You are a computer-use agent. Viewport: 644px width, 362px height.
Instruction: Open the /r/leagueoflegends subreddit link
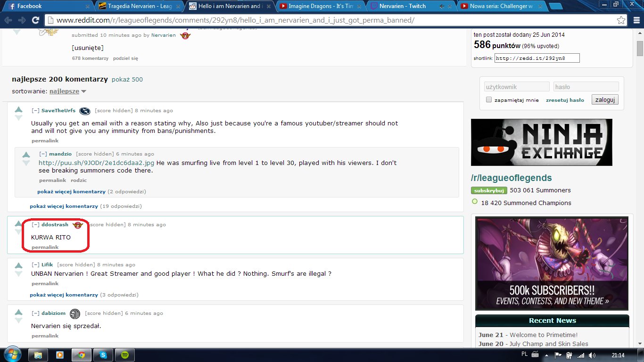(x=512, y=178)
